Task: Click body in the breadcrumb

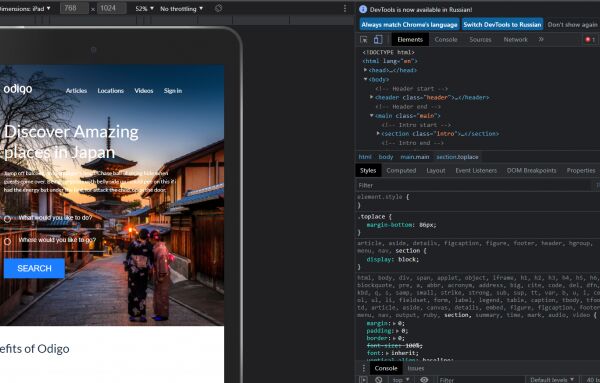Action: tap(386, 157)
